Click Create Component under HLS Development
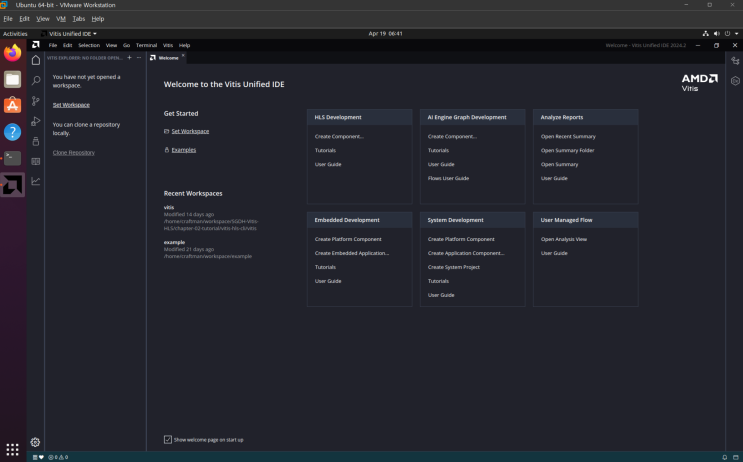The image size is (743, 462). pos(339,136)
